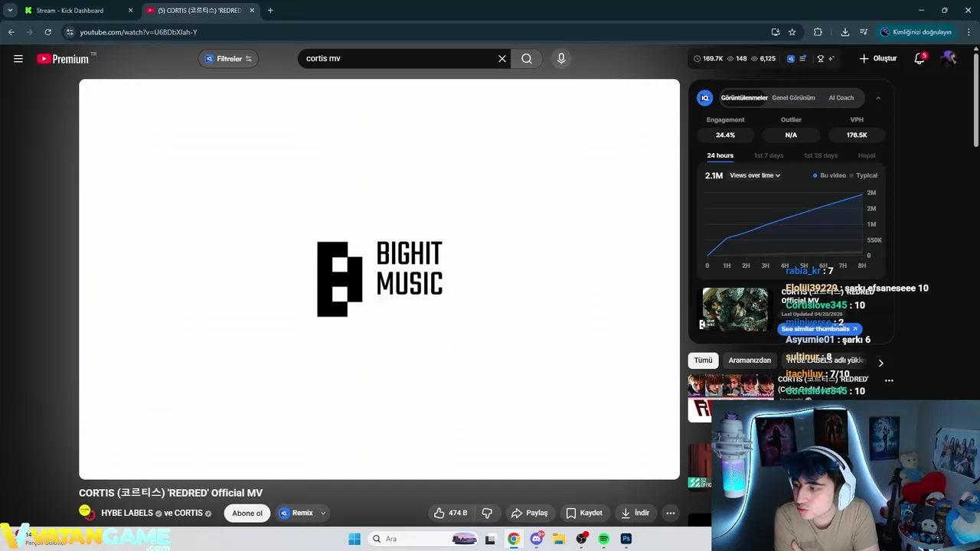980x551 pixels.
Task: Click the Abone ol subscribe button
Action: coord(247,514)
